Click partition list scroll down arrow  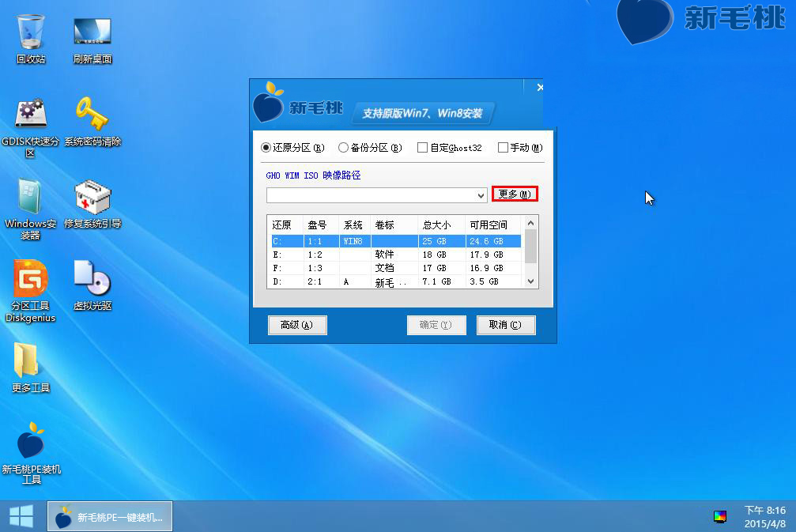pos(530,281)
